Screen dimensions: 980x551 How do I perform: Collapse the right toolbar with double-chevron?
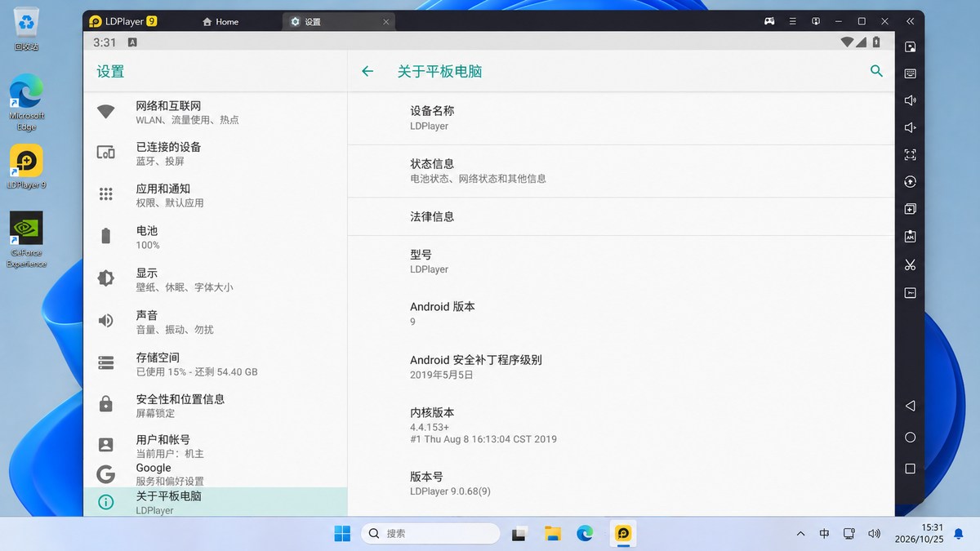click(x=910, y=21)
